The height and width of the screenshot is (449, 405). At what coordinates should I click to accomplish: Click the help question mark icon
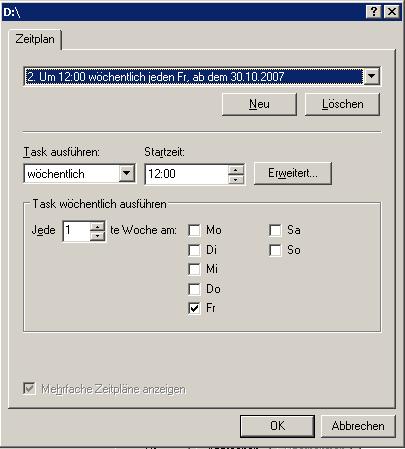pyautogui.click(x=374, y=12)
